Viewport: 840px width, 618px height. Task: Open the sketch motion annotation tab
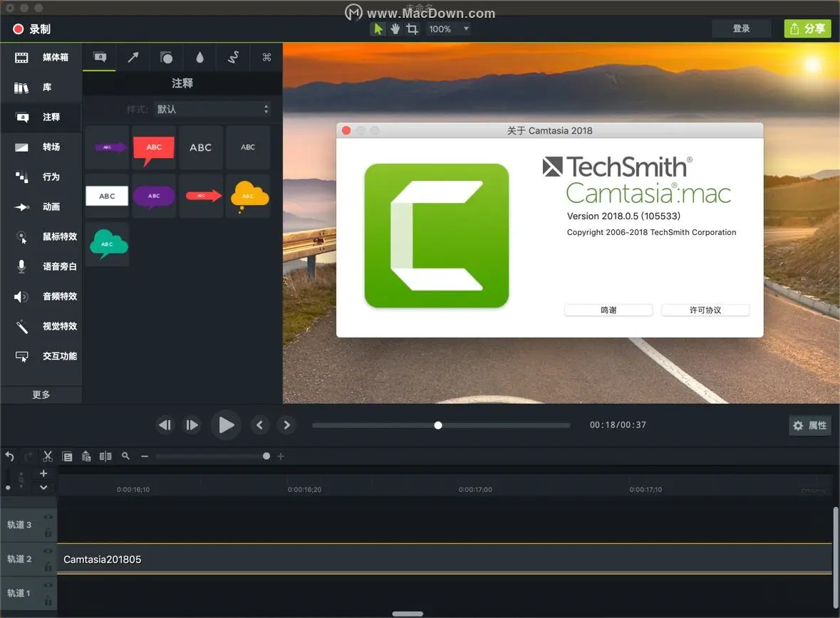click(233, 58)
